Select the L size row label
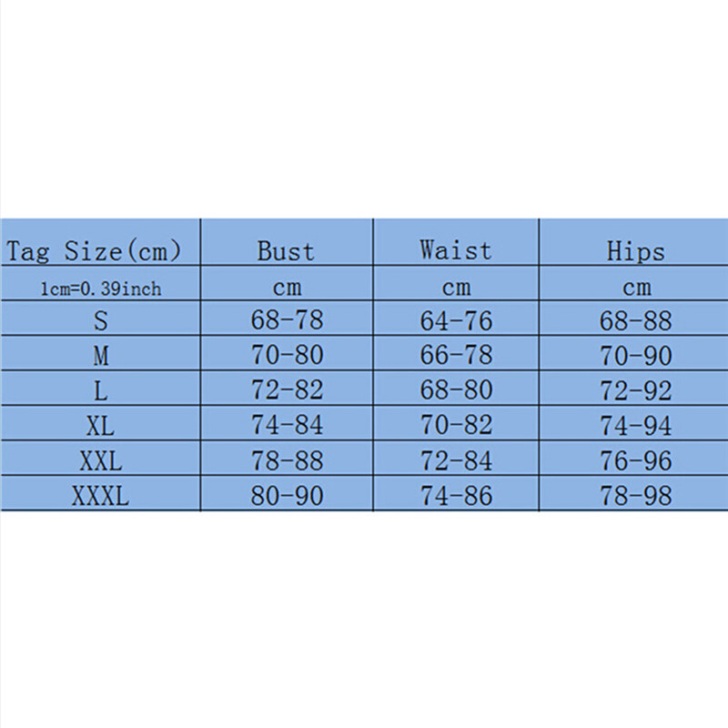This screenshot has height=728, width=728. point(100,391)
